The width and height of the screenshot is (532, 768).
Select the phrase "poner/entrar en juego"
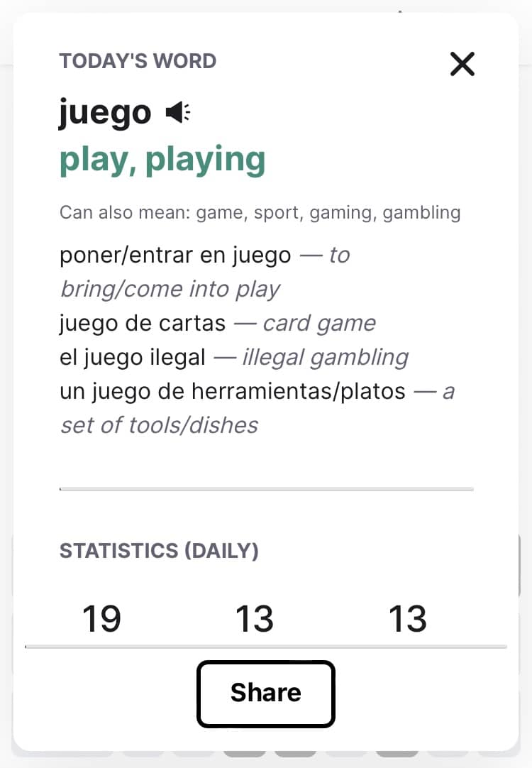click(175, 256)
